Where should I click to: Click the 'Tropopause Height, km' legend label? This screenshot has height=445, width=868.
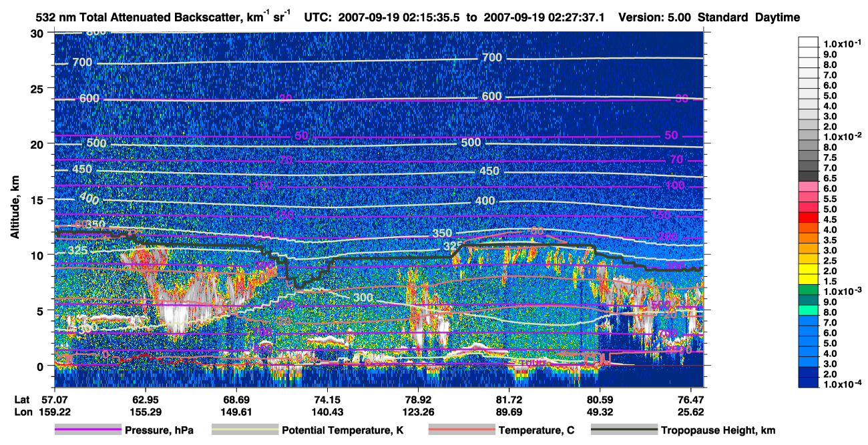pos(718,430)
